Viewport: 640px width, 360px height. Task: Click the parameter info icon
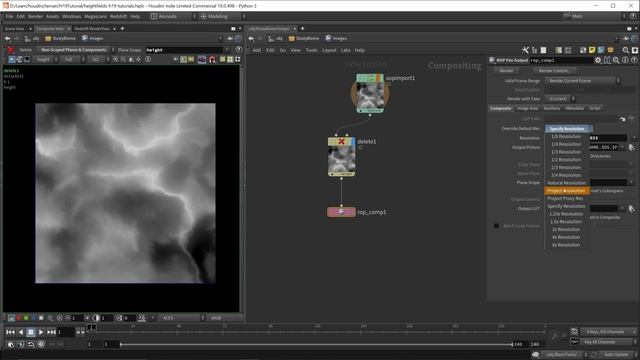click(625, 60)
